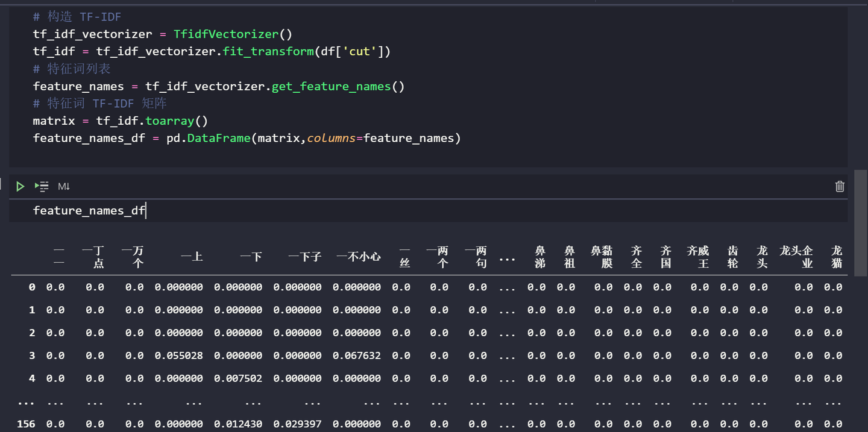Click the column header 龙头企业
Screen dimensions: 868x432
click(x=796, y=257)
